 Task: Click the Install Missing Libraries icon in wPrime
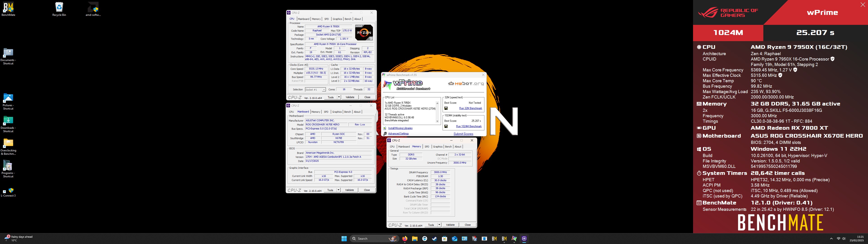(385, 128)
